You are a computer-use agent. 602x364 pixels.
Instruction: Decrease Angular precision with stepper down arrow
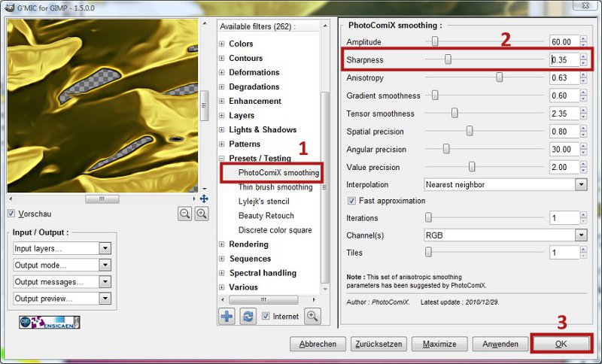click(584, 153)
